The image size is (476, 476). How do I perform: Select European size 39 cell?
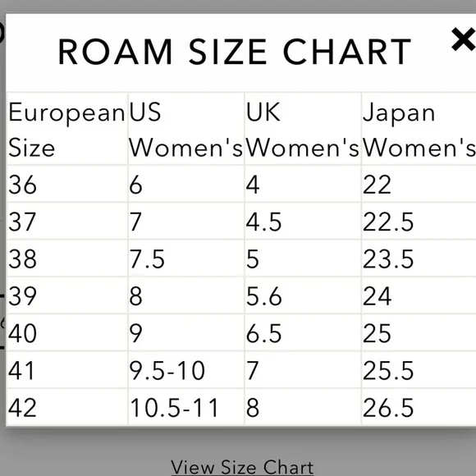point(67,295)
